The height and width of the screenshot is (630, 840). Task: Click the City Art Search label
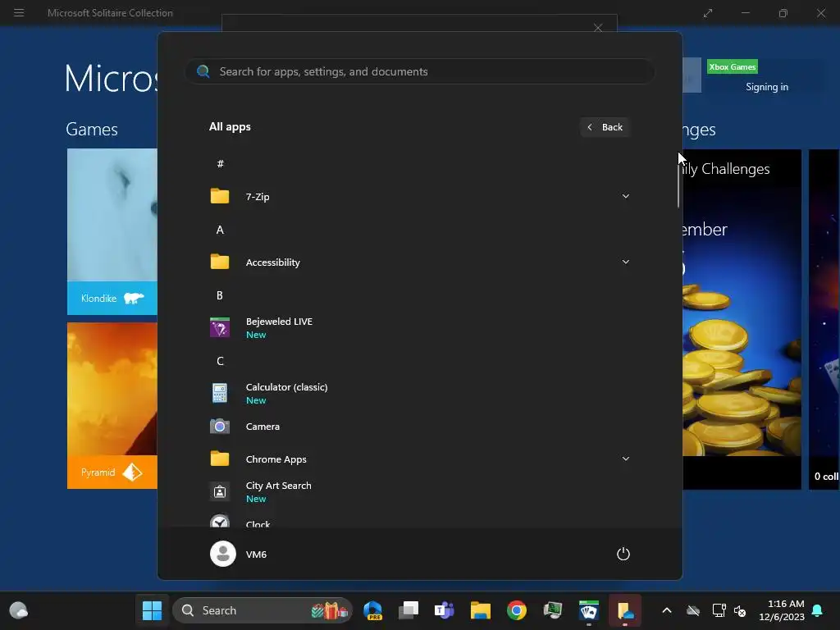(279, 486)
